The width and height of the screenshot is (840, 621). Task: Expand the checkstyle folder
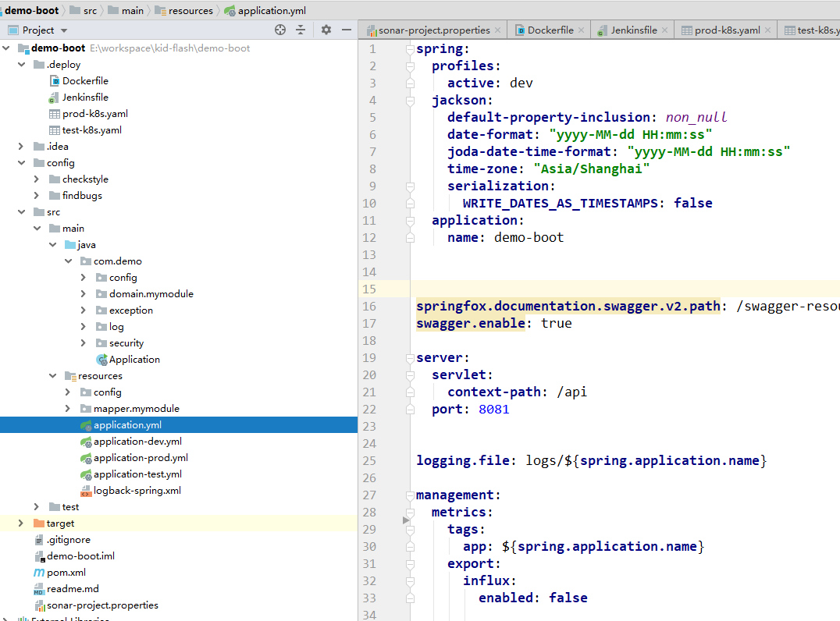coord(37,179)
